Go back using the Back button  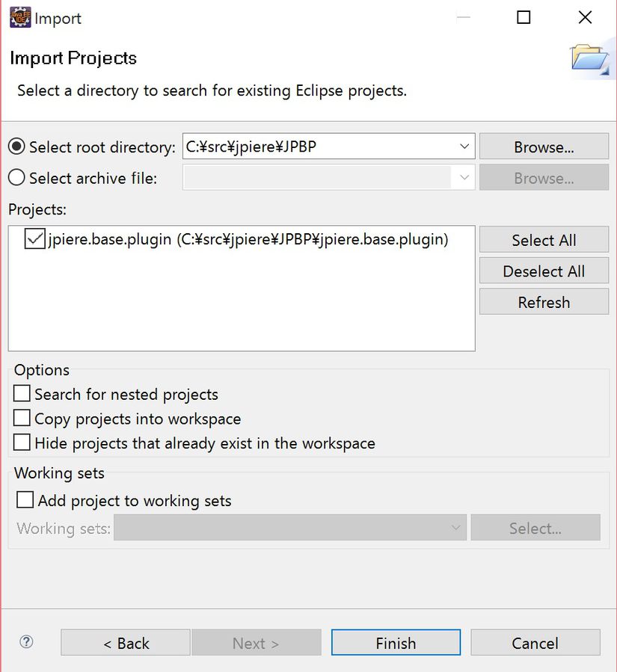(126, 643)
